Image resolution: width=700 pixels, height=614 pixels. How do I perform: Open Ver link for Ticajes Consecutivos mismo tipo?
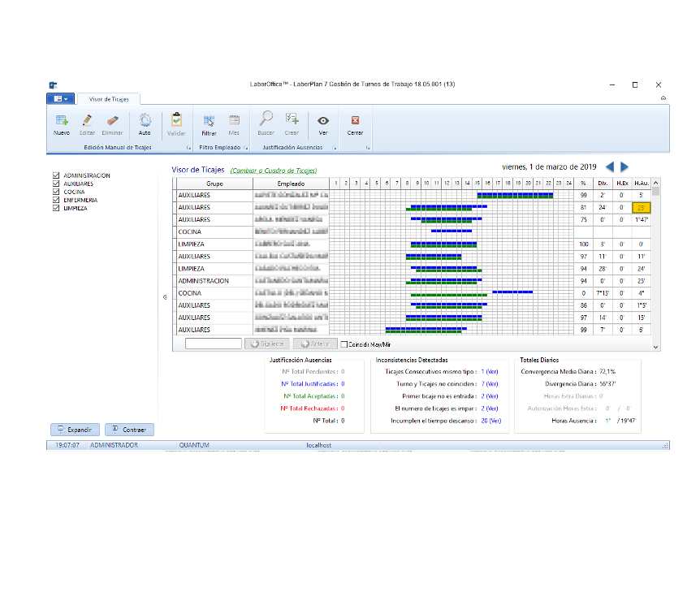[x=490, y=371]
